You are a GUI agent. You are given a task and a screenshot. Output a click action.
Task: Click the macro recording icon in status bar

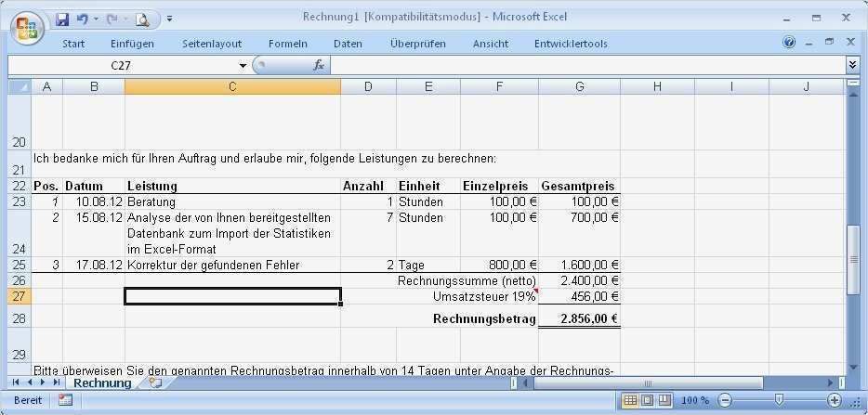[x=66, y=400]
